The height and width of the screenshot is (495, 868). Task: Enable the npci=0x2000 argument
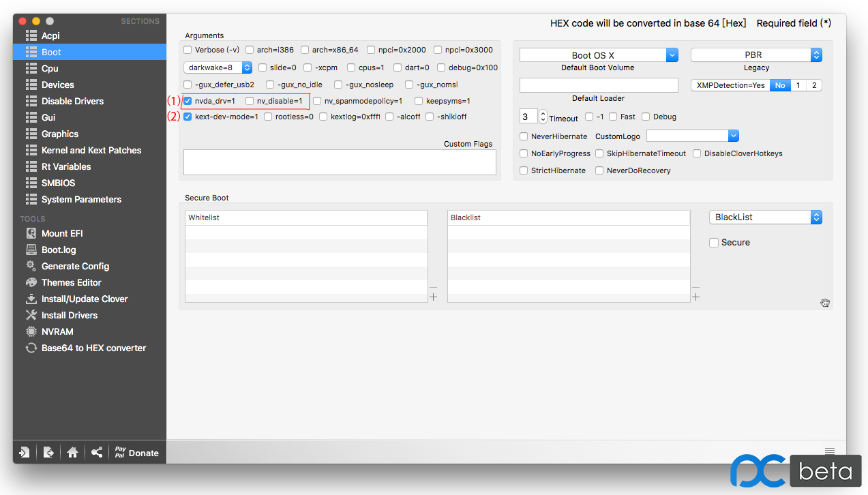371,50
